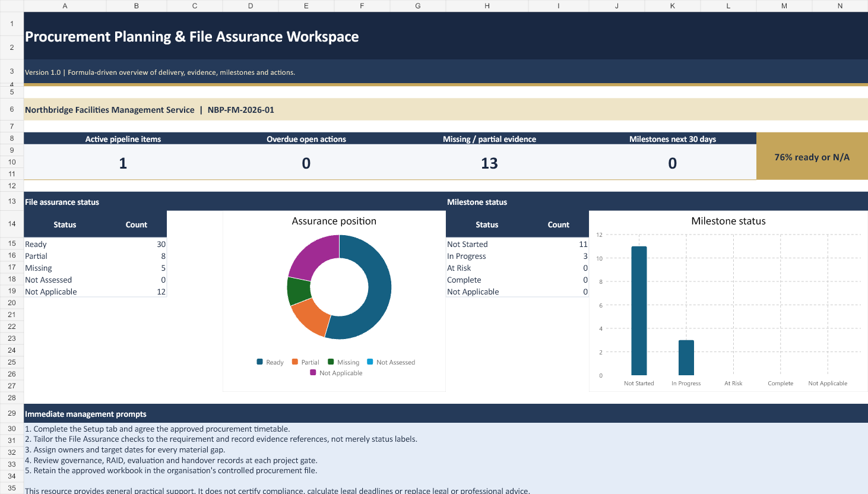The height and width of the screenshot is (494, 868).
Task: Select the Ready status cell
Action: pyautogui.click(x=65, y=244)
